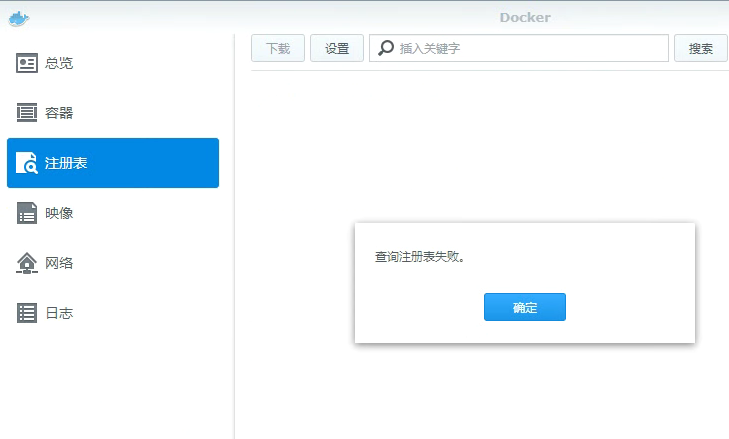
Task: Confirm the error dialog with 确定
Action: (525, 307)
